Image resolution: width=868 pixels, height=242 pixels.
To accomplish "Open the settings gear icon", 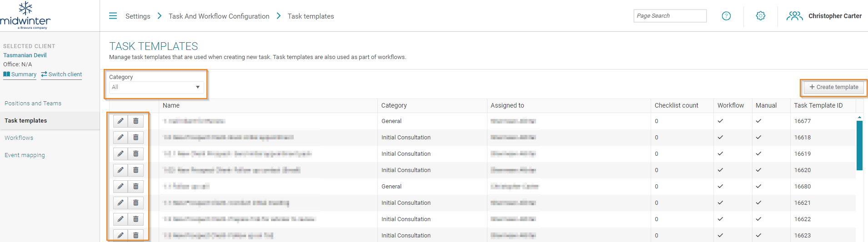I will click(760, 16).
